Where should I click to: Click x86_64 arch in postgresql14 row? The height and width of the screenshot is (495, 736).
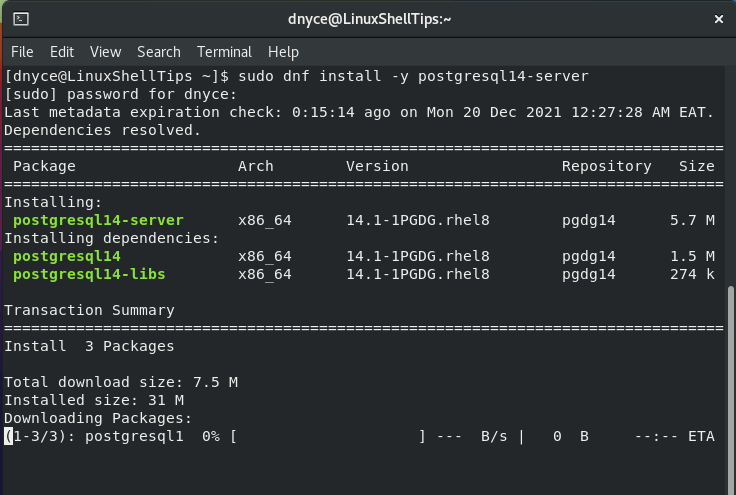(x=265, y=256)
